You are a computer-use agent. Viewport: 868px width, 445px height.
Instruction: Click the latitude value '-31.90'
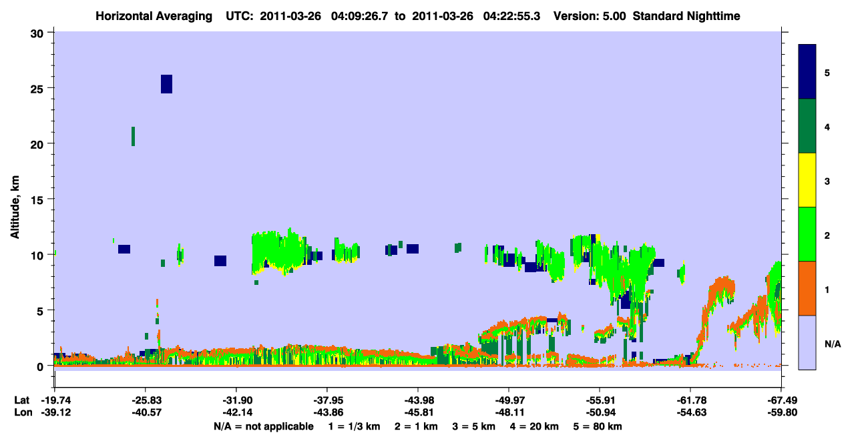[x=236, y=400]
